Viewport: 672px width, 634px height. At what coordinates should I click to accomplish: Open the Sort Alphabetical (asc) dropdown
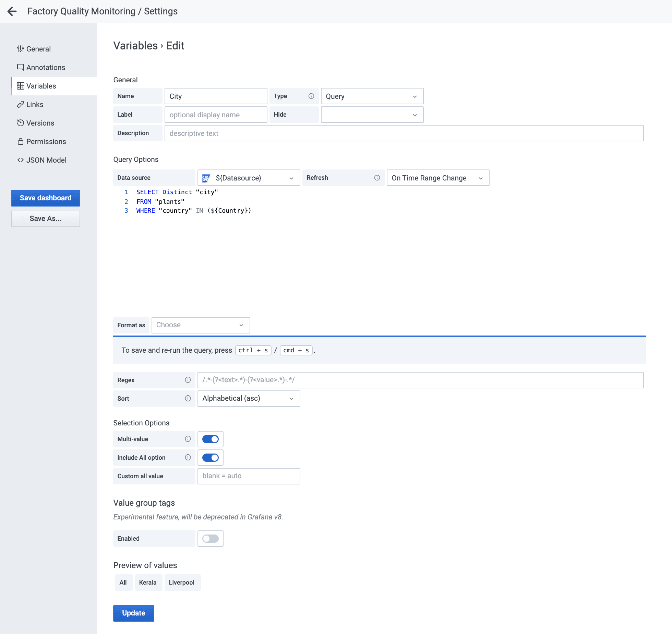pos(248,398)
